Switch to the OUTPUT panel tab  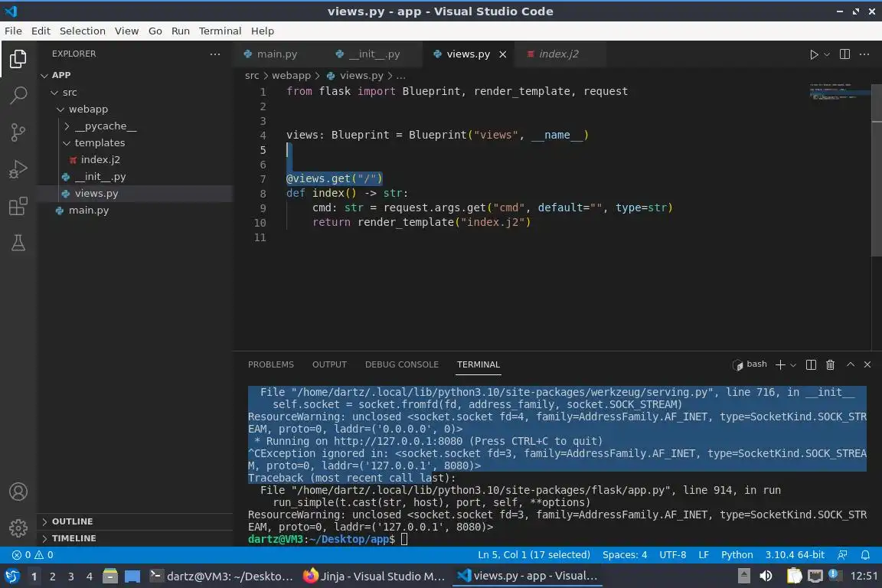[329, 364]
